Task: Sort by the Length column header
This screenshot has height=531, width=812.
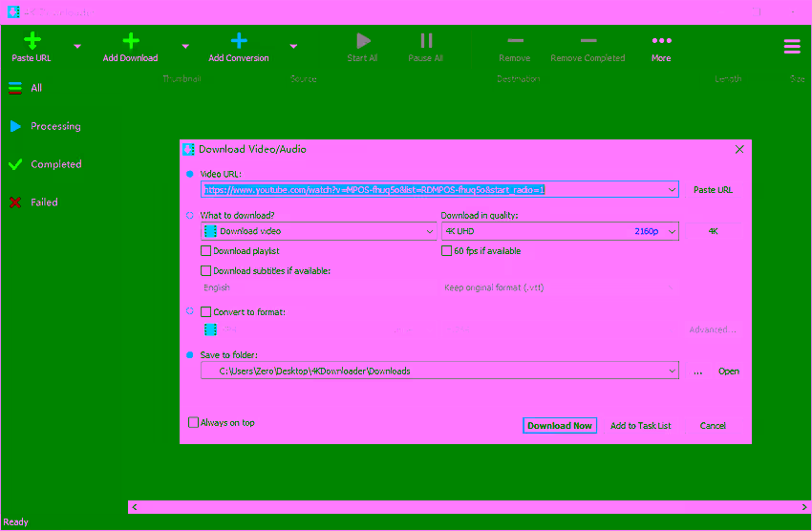Action: coord(728,78)
